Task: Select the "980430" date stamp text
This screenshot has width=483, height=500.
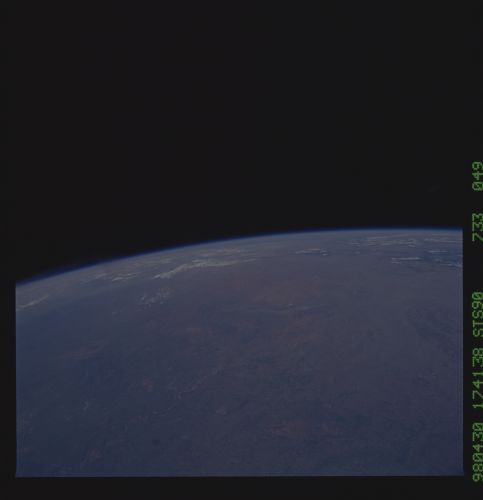Action: [477, 452]
